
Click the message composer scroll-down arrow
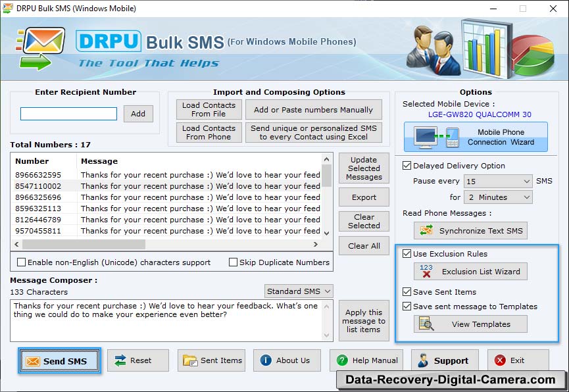click(x=326, y=335)
